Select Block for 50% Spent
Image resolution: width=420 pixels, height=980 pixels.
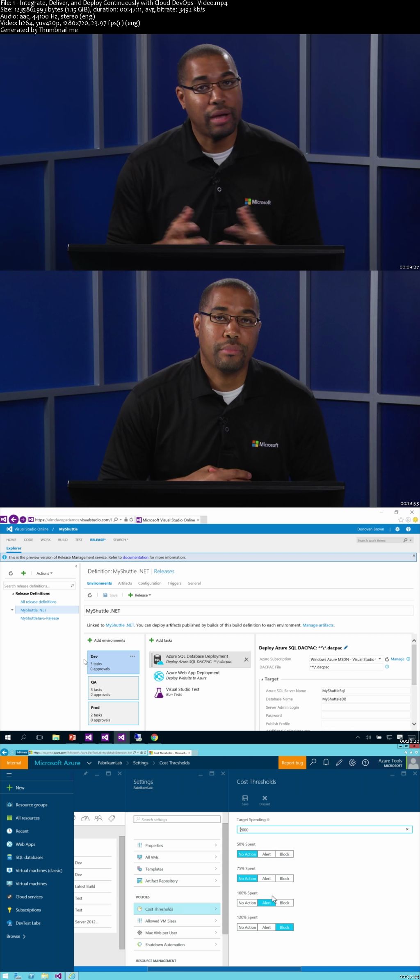pos(285,854)
